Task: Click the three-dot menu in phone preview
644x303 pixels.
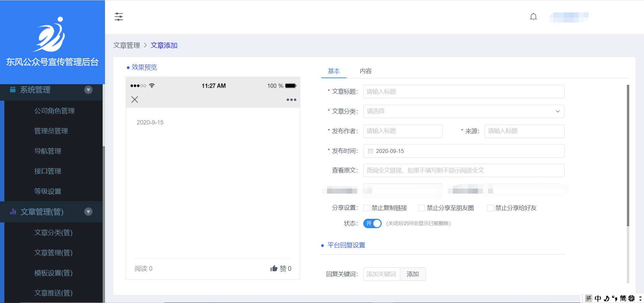Action: click(291, 100)
